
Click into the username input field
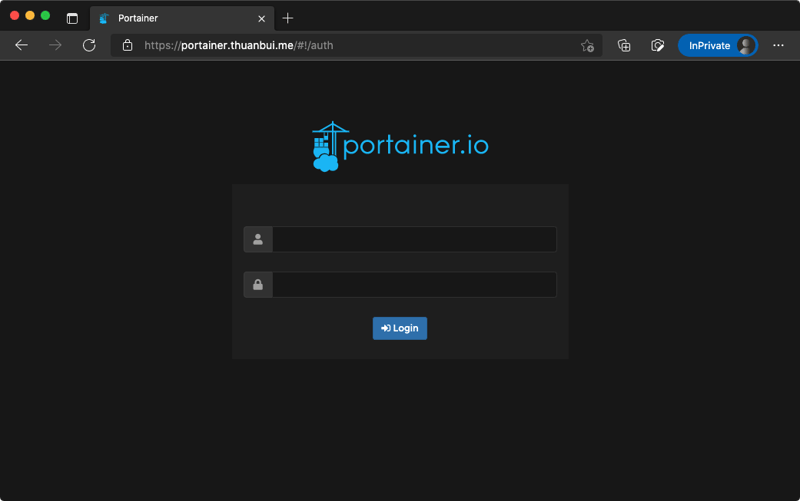[x=414, y=239]
